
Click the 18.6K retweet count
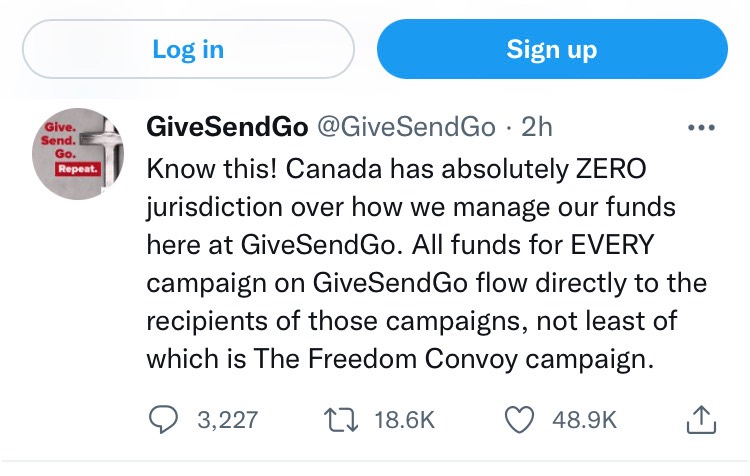(405, 420)
